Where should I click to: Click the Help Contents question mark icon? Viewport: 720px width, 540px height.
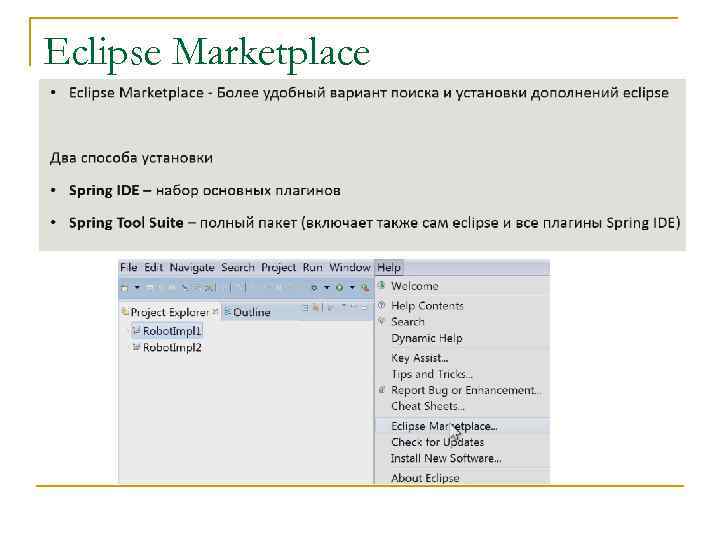coord(382,305)
